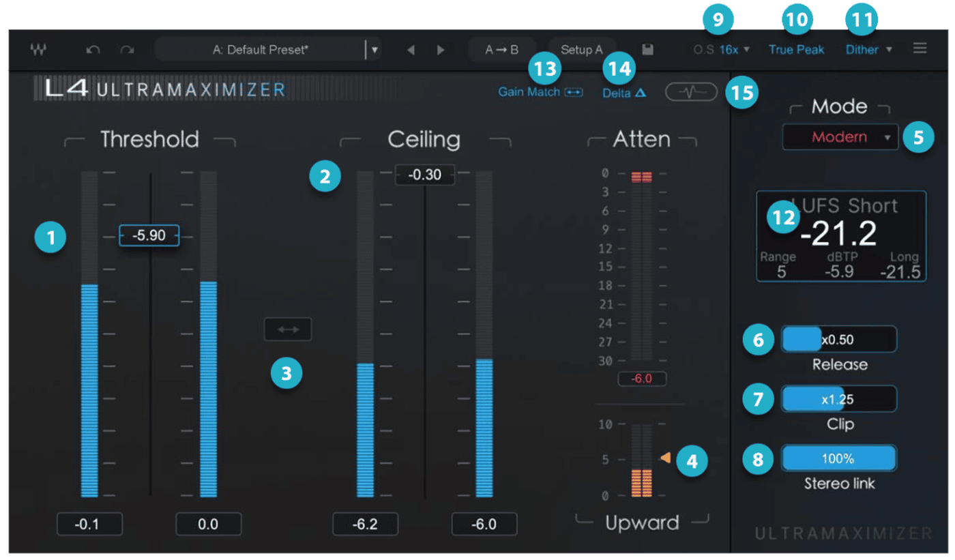This screenshot has width=955, height=560.
Task: Click the Ceiling section label
Action: tap(424, 139)
